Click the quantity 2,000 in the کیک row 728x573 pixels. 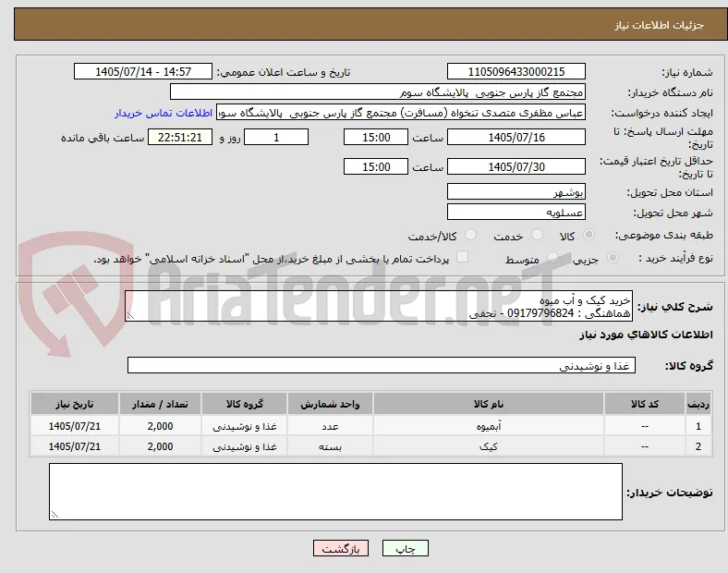click(160, 446)
